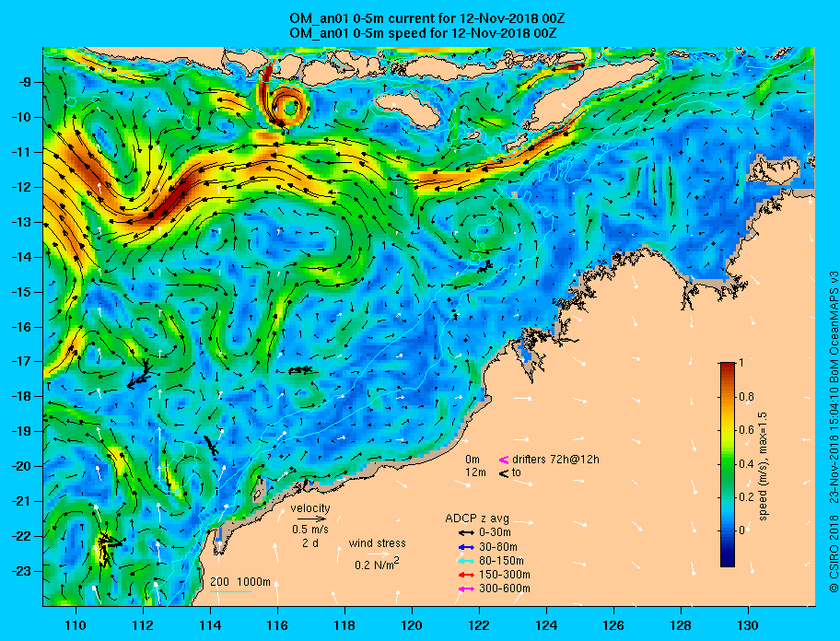This screenshot has width=840, height=641.
Task: Click the '130' longitude axis label
Action: [748, 625]
